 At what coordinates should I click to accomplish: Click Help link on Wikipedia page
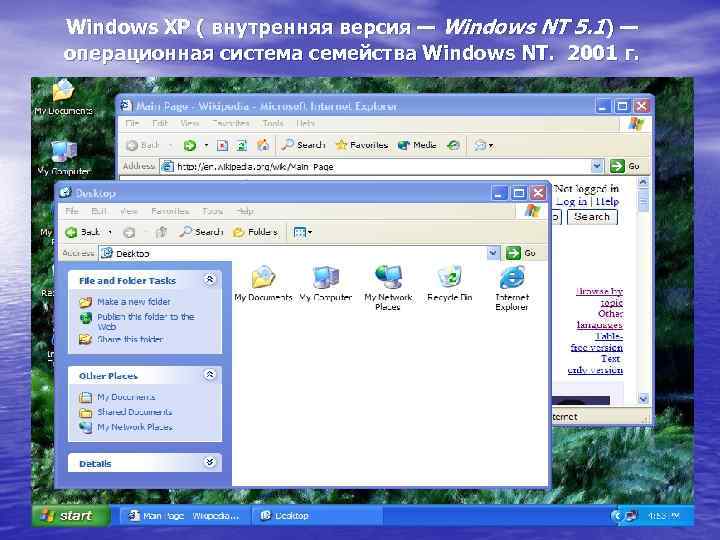coord(607,202)
